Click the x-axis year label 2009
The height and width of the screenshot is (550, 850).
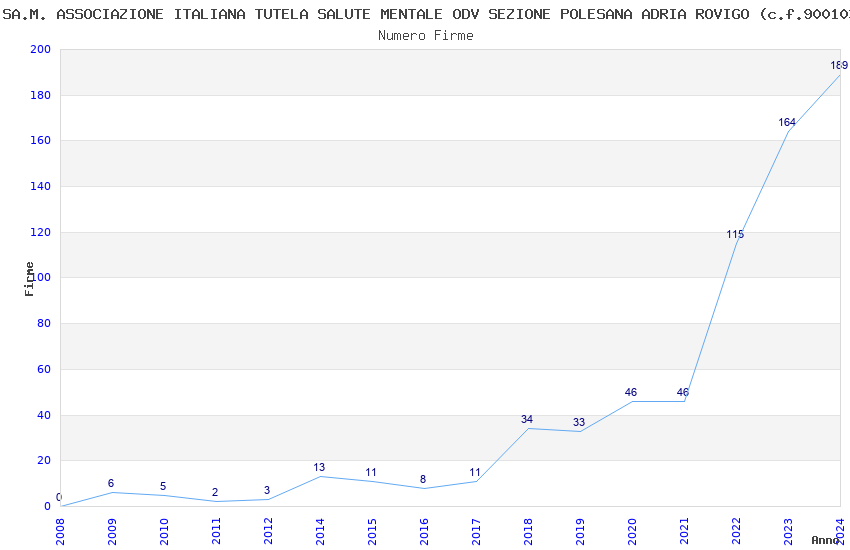click(x=112, y=532)
